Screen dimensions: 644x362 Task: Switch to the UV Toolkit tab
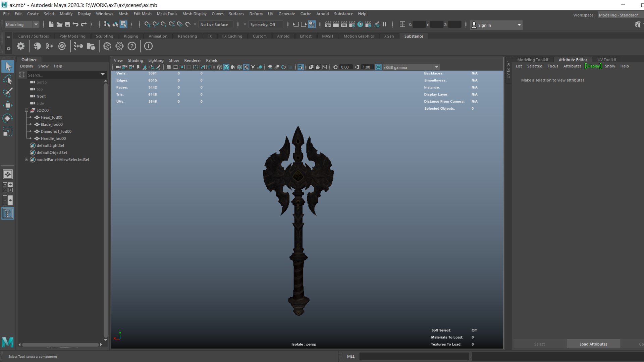[x=606, y=60]
